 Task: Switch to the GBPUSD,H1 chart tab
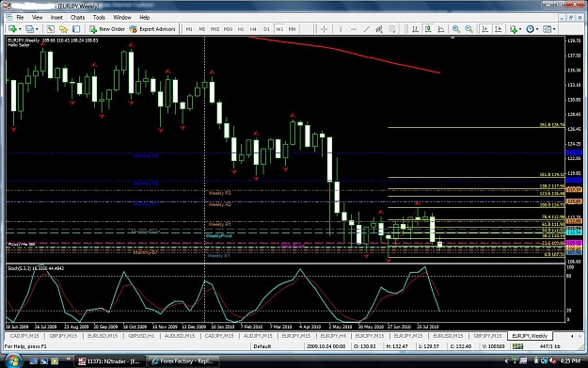point(141,336)
